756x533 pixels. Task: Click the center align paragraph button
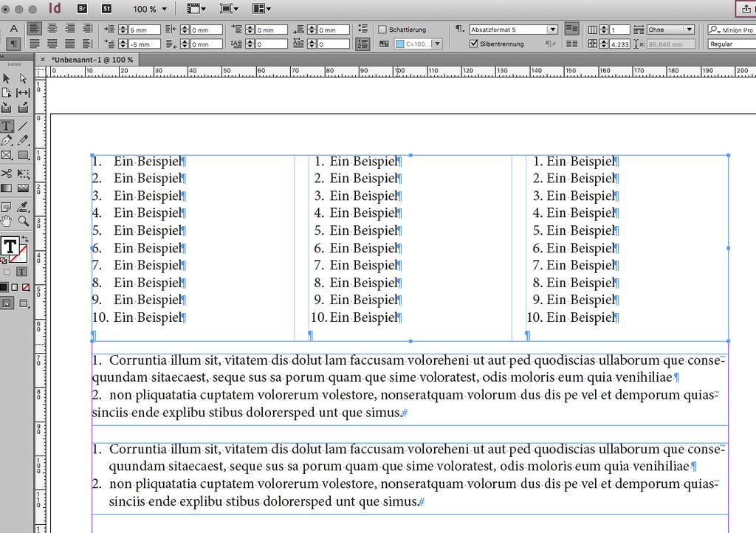pos(52,29)
